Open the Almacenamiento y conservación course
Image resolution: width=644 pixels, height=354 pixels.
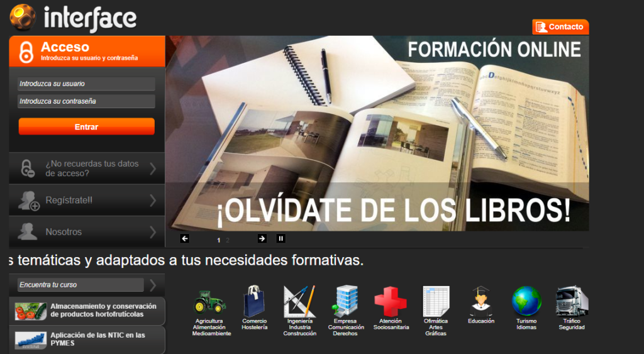[x=87, y=311]
